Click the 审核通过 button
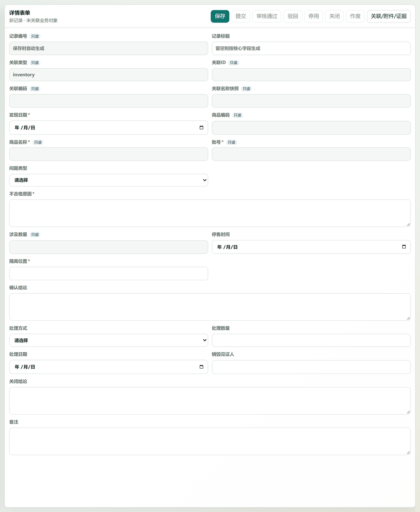The width and height of the screenshot is (420, 512). (x=267, y=16)
